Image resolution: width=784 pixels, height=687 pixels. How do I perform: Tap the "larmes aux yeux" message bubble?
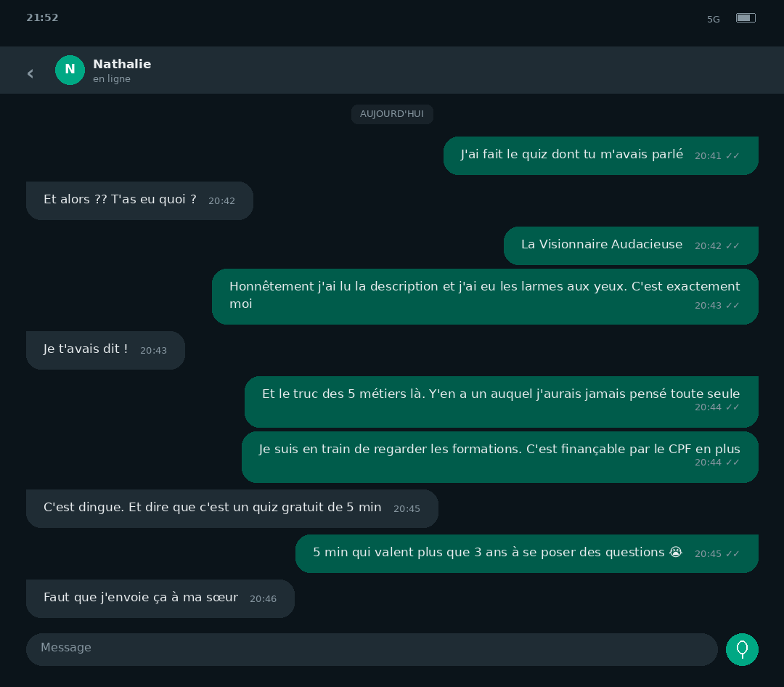485,296
